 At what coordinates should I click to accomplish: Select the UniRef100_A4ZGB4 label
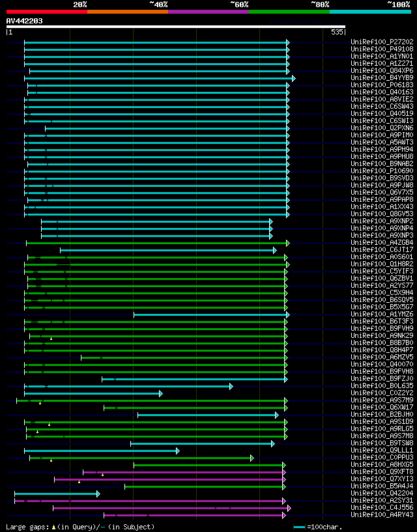coord(382,243)
